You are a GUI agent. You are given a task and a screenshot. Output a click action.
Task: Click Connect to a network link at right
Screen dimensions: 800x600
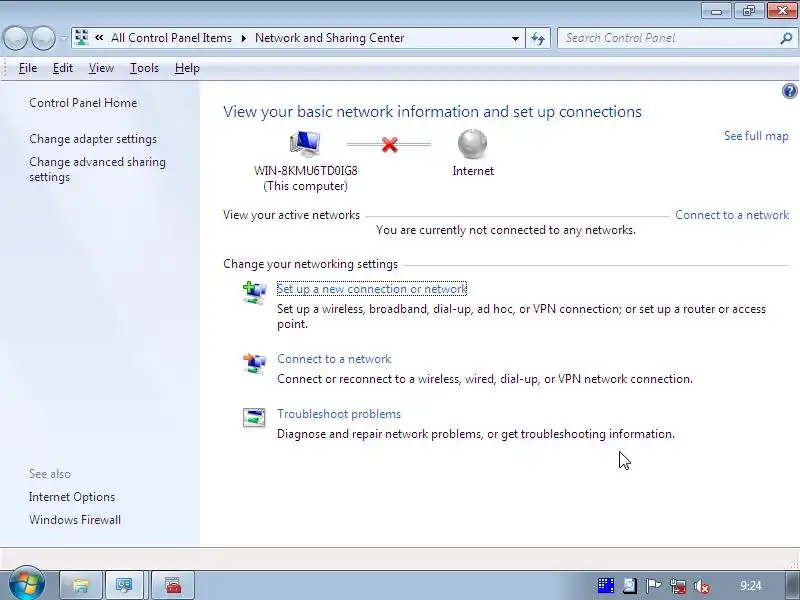pyautogui.click(x=732, y=215)
